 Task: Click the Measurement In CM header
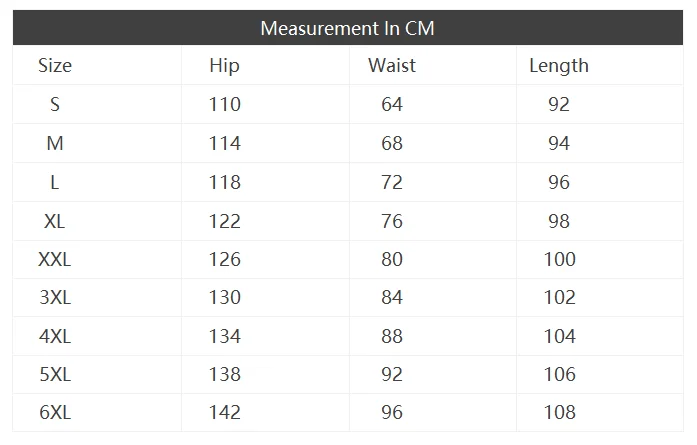[x=347, y=28]
